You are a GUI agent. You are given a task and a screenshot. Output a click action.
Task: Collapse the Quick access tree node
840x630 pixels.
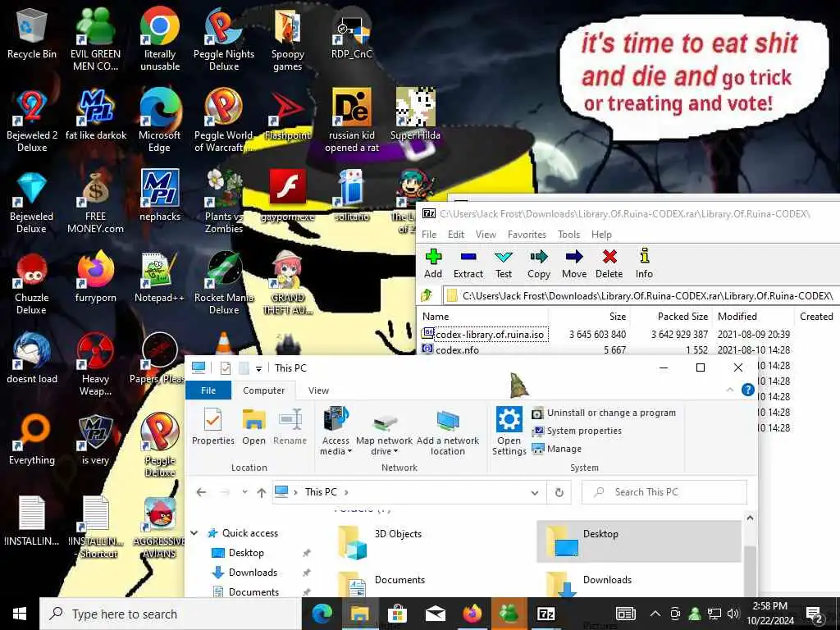coord(194,533)
